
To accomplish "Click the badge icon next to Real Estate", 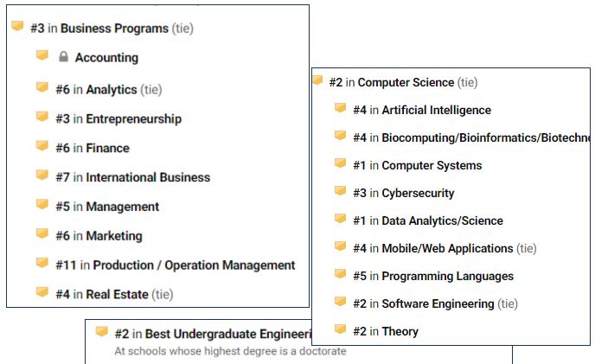I will point(42,292).
